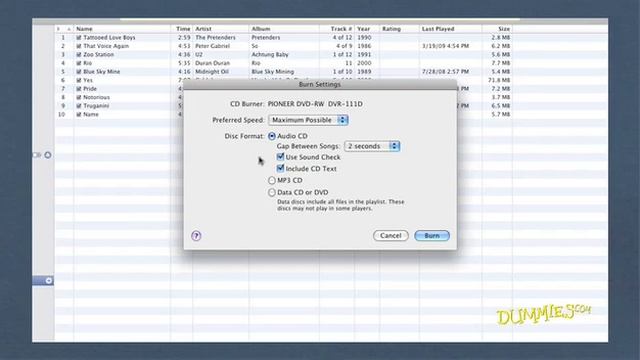Click the Peter Gabriel artist cell
This screenshot has height=360, width=640.
coord(213,46)
